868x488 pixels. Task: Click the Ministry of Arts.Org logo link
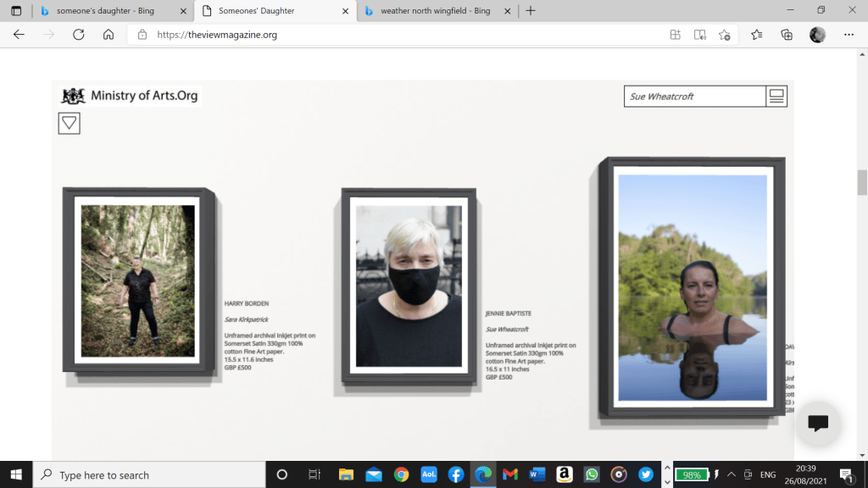click(x=130, y=96)
